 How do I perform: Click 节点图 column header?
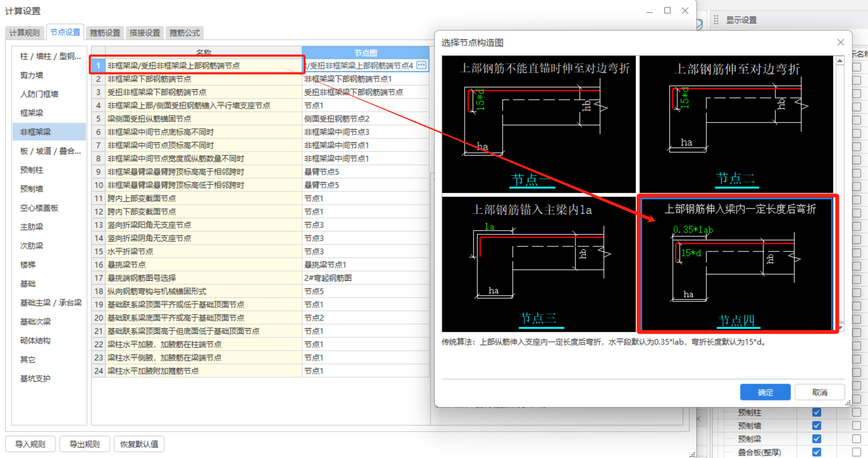point(365,53)
